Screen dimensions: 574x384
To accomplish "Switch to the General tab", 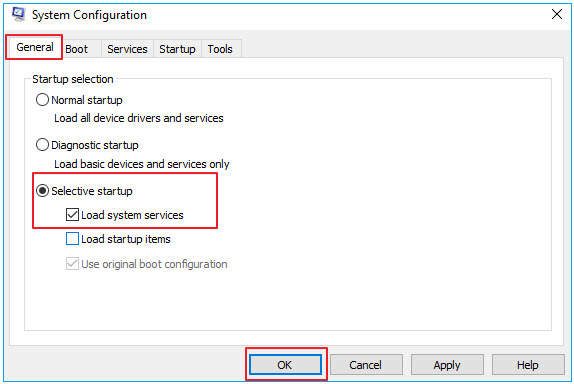I will [34, 47].
